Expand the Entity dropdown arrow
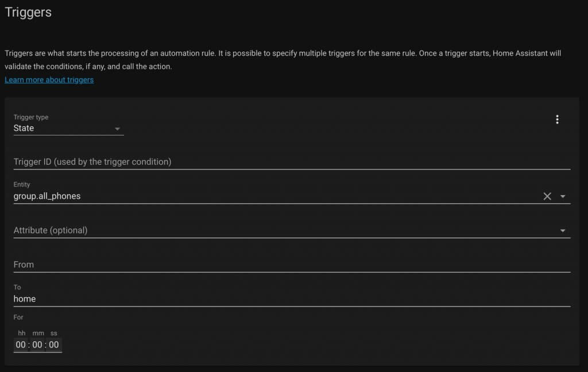Screen dimensions: 588x372 (x=563, y=196)
